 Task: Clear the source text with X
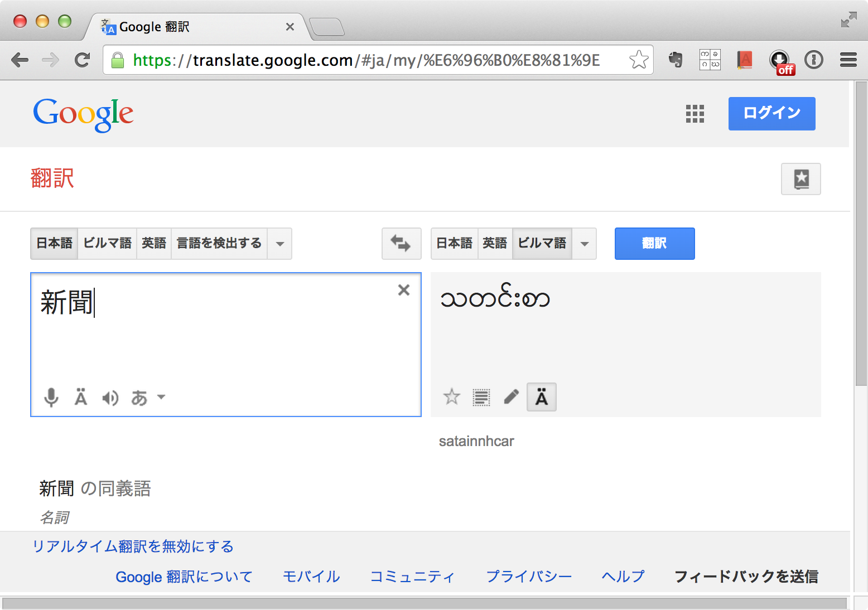pyautogui.click(x=404, y=290)
